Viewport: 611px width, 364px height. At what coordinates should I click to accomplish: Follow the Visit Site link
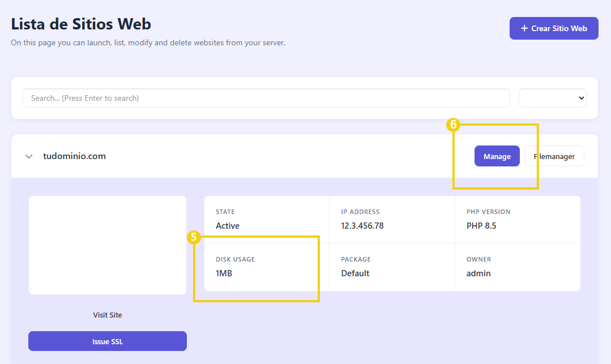108,315
